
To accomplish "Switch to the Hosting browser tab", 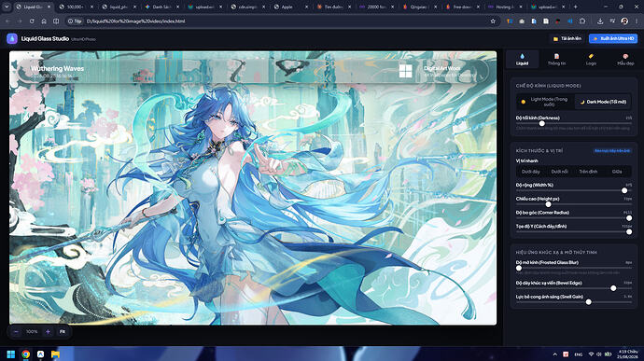I will pyautogui.click(x=506, y=7).
